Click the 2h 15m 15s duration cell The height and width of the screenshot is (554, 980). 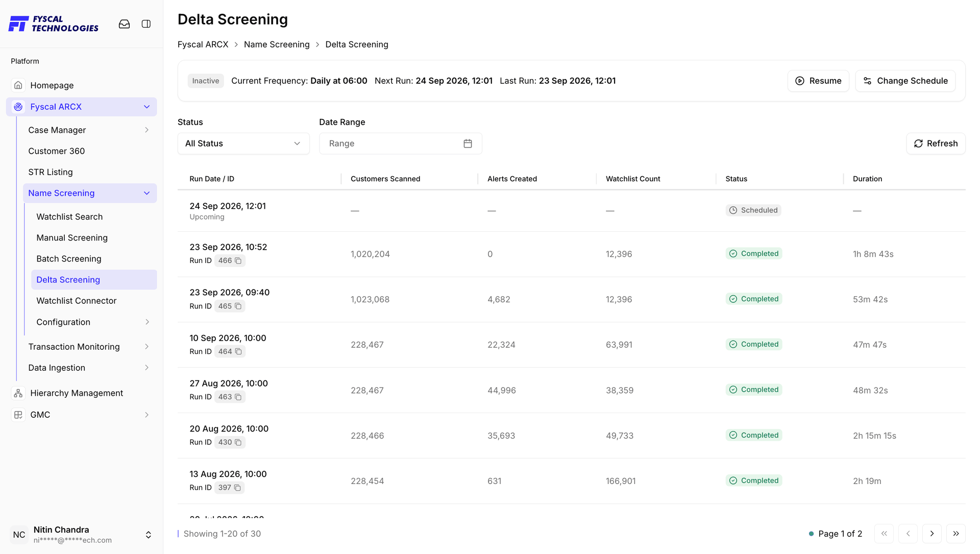click(x=874, y=436)
